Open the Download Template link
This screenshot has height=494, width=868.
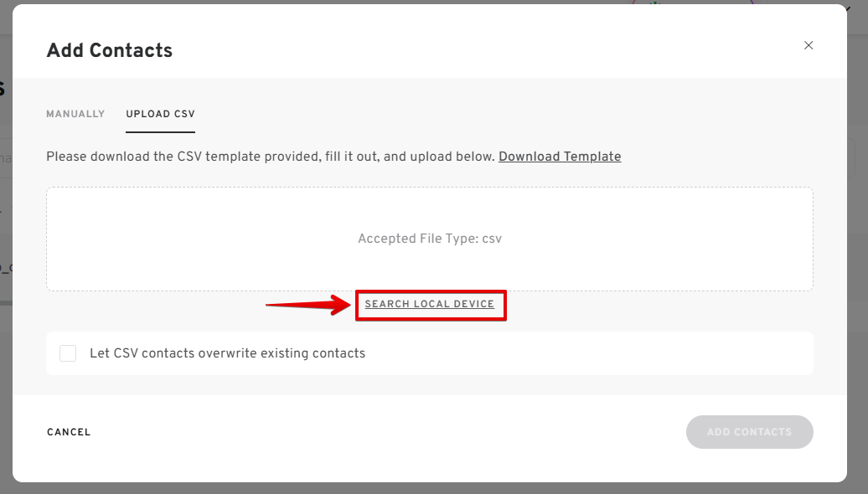(560, 157)
